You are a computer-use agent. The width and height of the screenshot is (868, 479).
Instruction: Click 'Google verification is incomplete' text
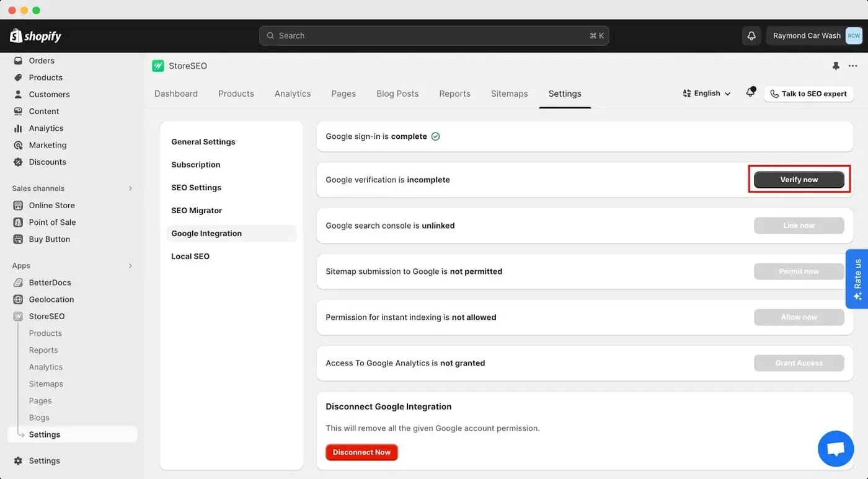[388, 180]
